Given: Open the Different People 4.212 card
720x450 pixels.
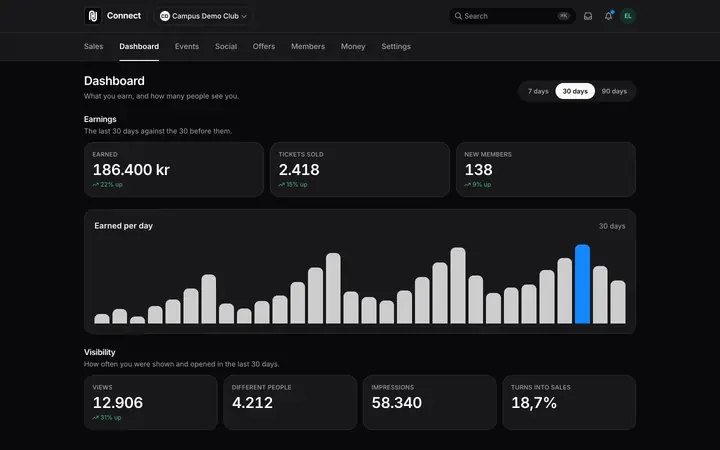Looking at the screenshot, I should point(290,403).
